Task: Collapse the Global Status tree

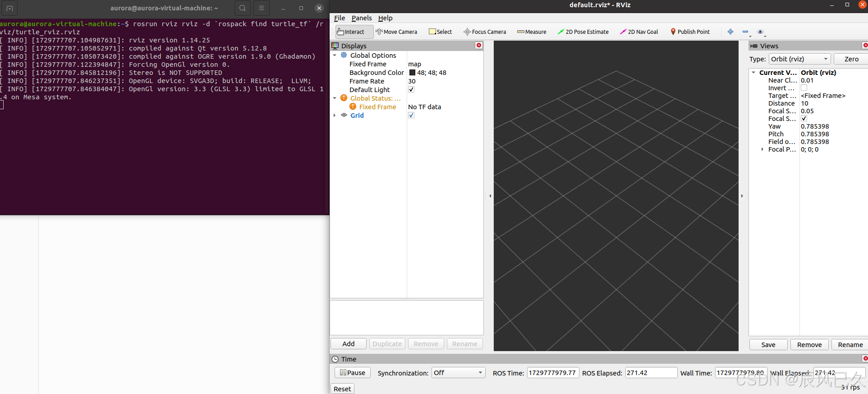Action: (335, 98)
